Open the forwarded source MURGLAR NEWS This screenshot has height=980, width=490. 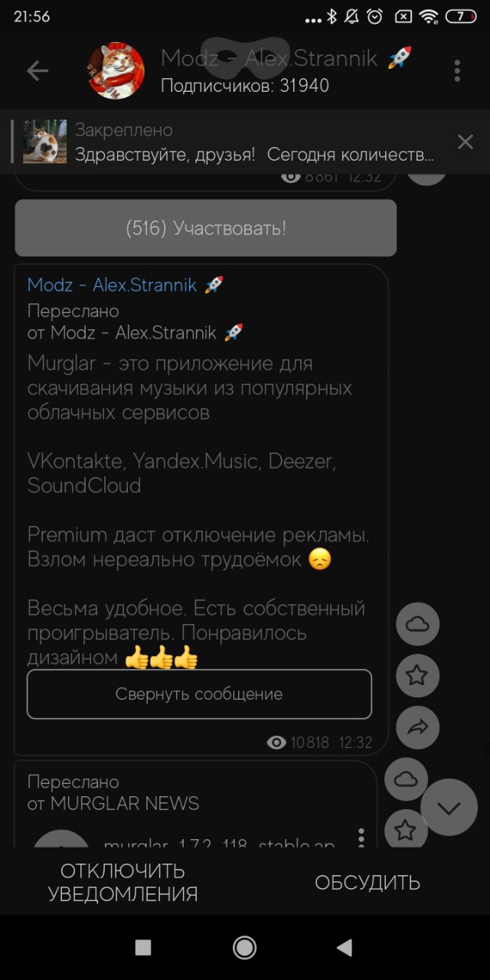[125, 803]
